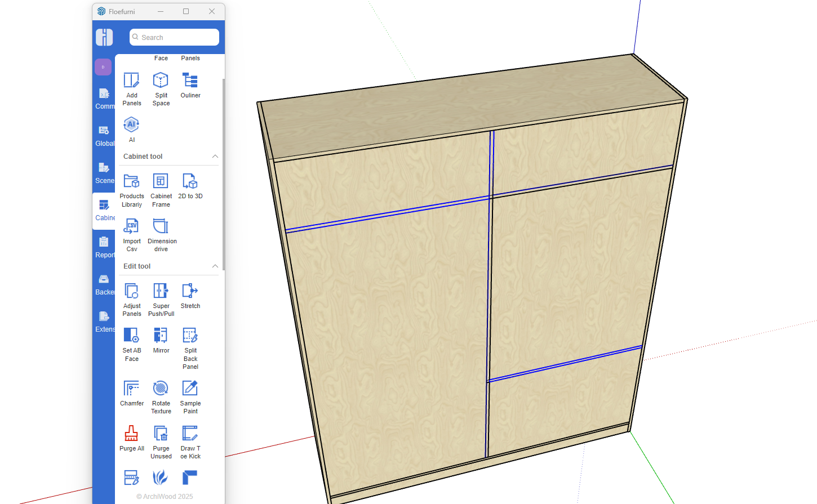Select the Cabinet Frame tool
817x504 pixels.
(161, 181)
